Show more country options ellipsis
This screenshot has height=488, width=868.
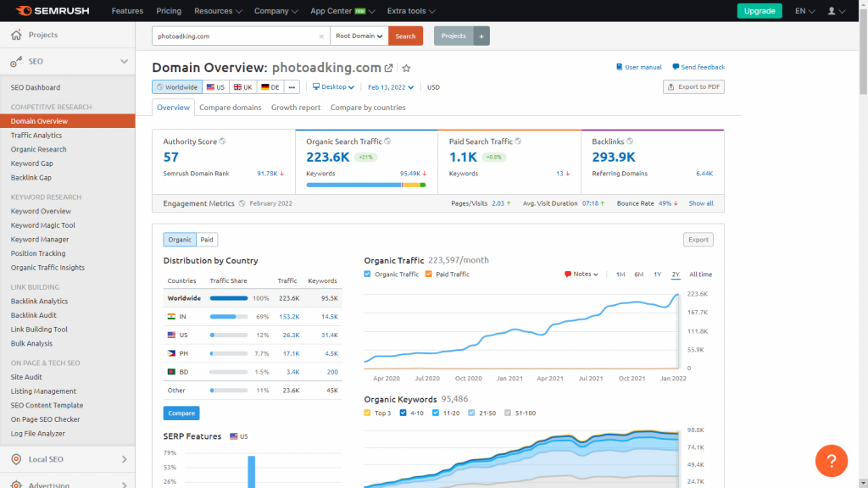pyautogui.click(x=292, y=87)
